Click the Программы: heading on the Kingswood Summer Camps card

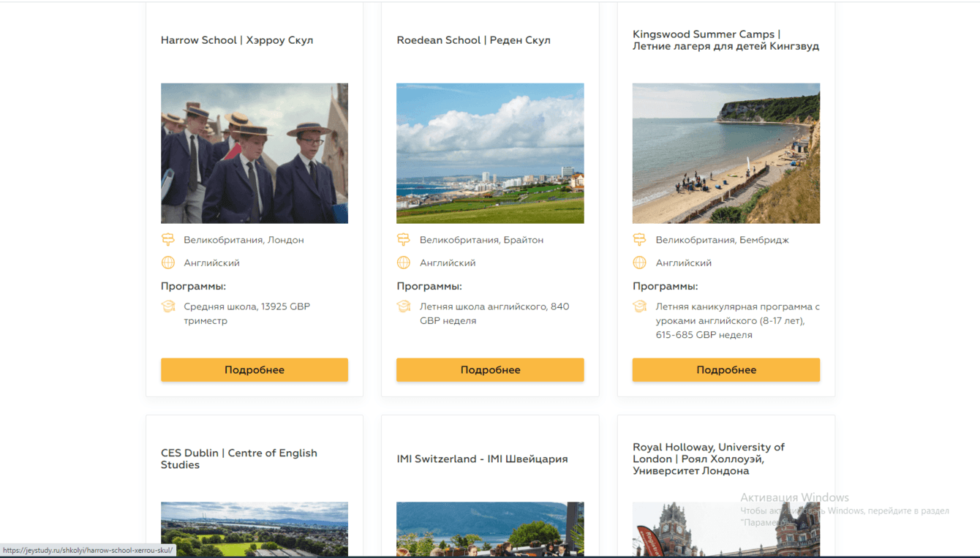pos(666,286)
